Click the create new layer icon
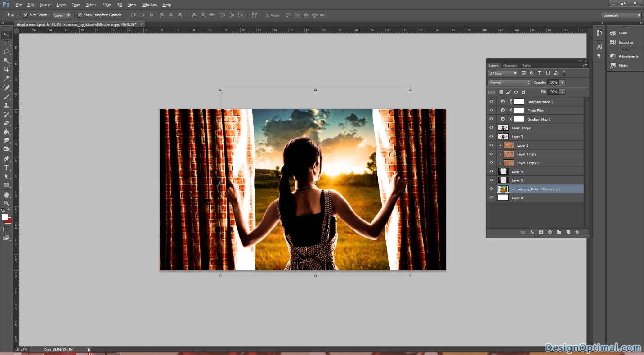Screen dimensions: 644x355 (x=568, y=232)
